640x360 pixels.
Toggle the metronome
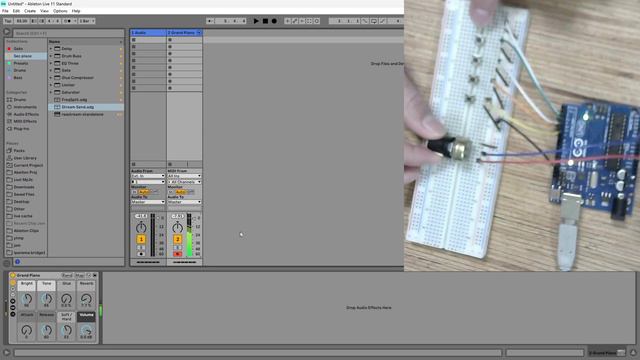(x=68, y=21)
